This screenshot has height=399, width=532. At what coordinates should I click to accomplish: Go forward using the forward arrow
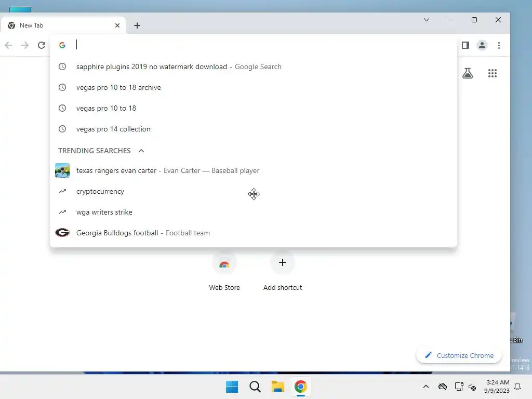[x=25, y=45]
